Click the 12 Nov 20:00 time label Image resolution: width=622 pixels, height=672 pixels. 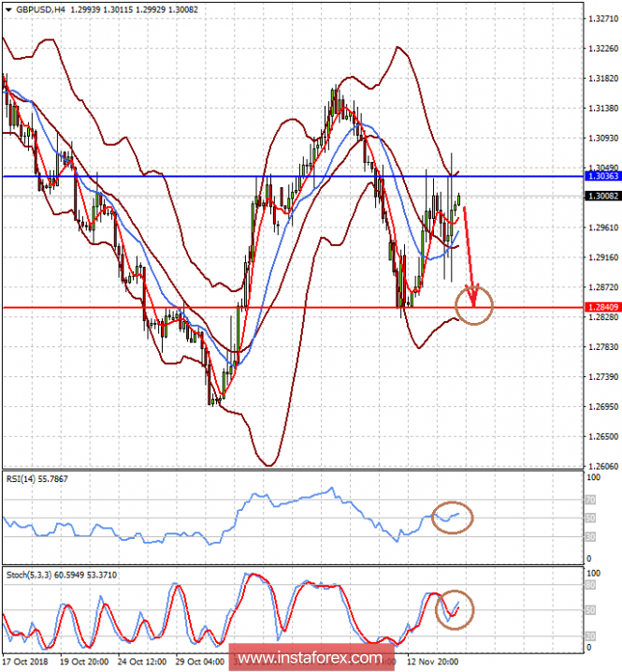[432, 663]
